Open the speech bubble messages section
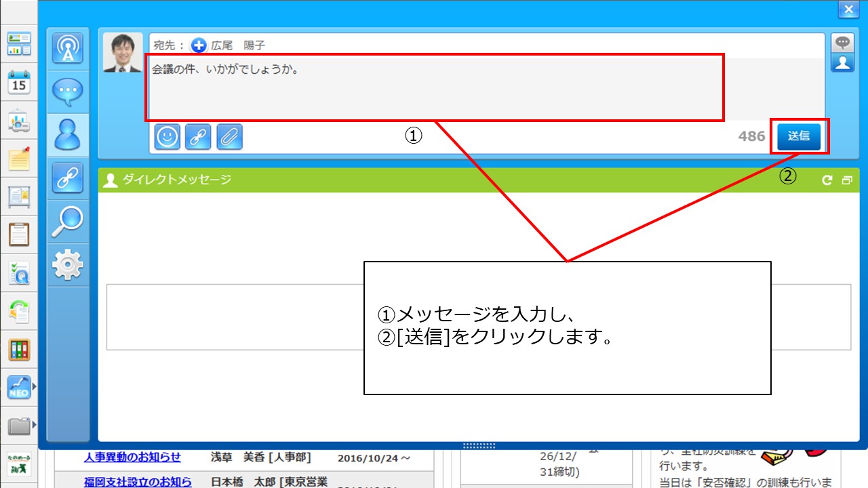Image resolution: width=868 pixels, height=488 pixels. (x=68, y=91)
